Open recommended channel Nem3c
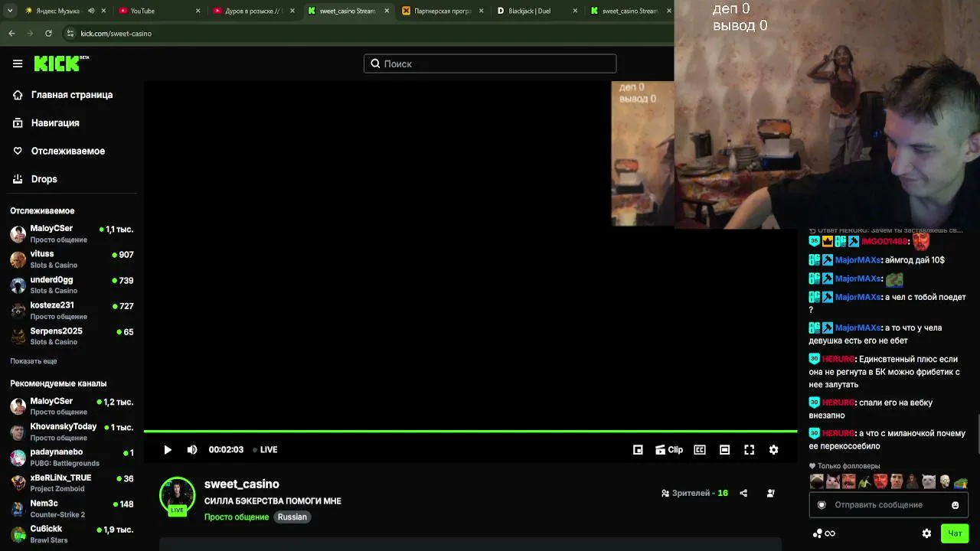The height and width of the screenshot is (551, 980). [x=71, y=509]
